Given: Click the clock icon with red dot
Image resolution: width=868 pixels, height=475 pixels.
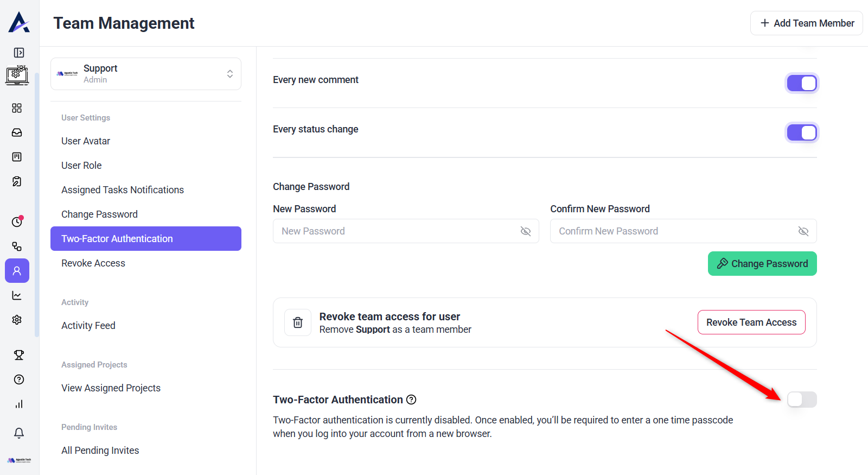Looking at the screenshot, I should click(17, 221).
